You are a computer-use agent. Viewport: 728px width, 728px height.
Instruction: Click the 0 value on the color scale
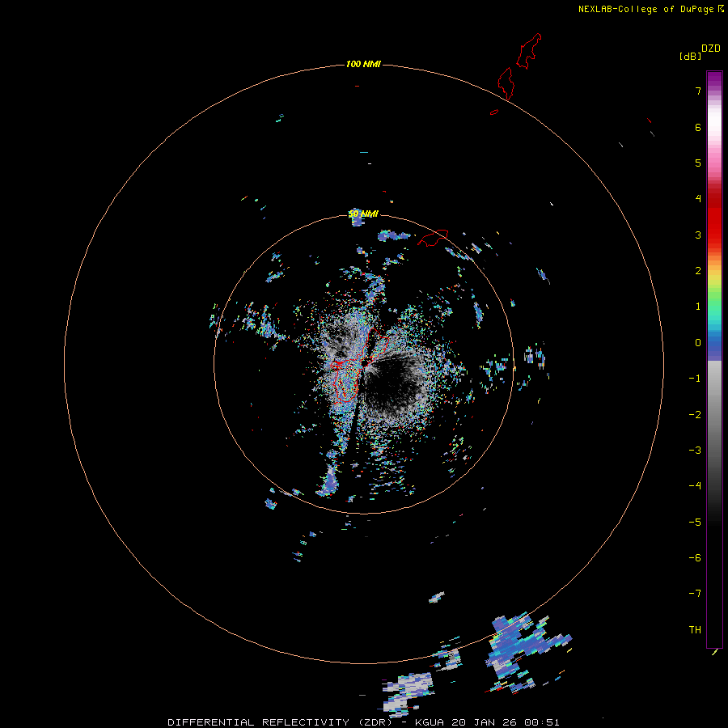click(698, 343)
